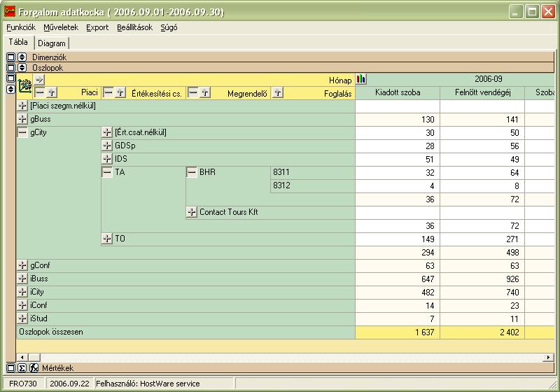Screen dimensions: 560x392
Task: Click the Felnőtt vendégéj column header
Action: pyautogui.click(x=482, y=93)
